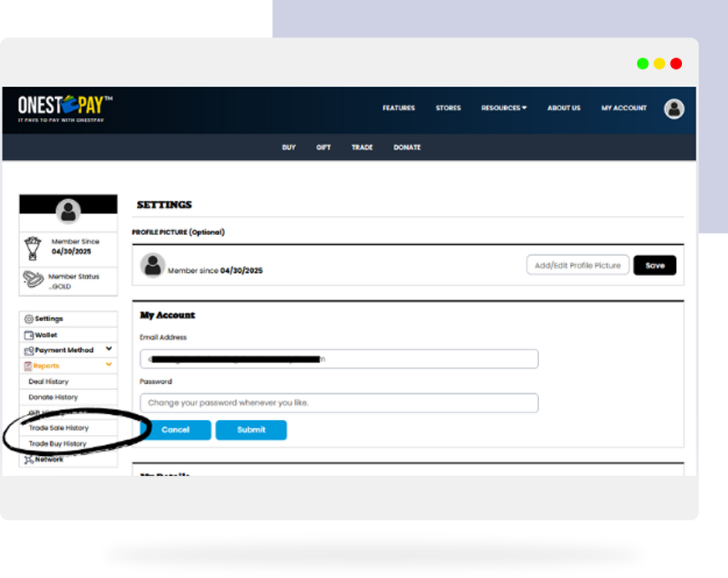Click the blue Submit button

251,430
